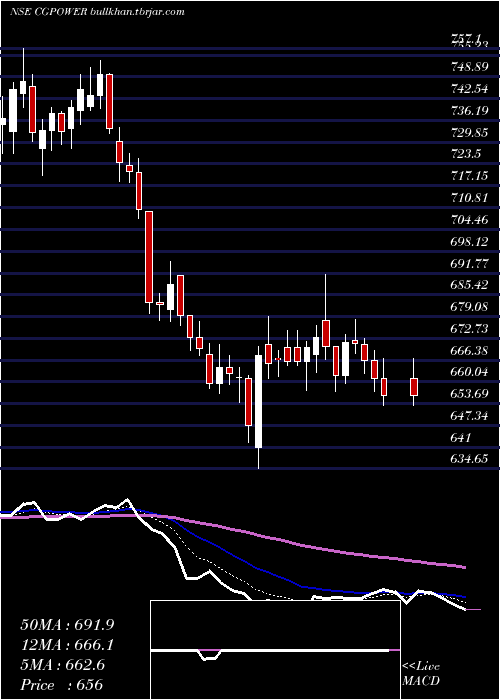Select the 5MA : 662.6 readout

click(62, 665)
